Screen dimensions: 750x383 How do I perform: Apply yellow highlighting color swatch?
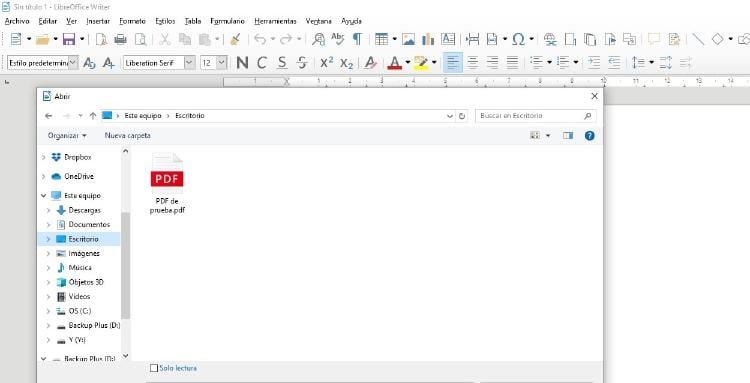point(421,63)
